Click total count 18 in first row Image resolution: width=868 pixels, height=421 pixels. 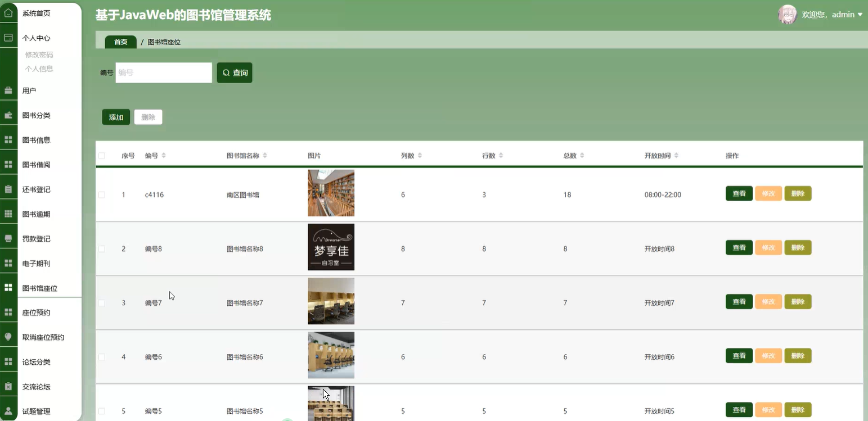point(567,194)
